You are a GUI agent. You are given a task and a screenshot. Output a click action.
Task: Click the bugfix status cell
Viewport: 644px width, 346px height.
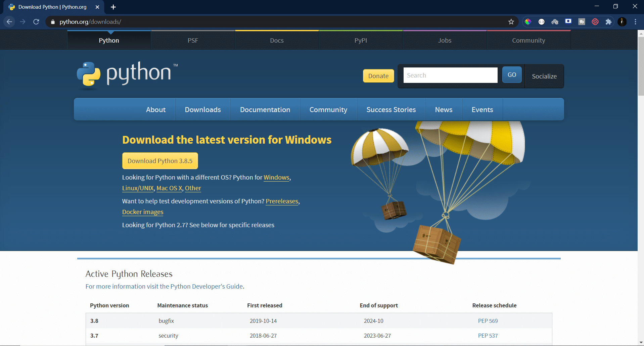pos(166,321)
